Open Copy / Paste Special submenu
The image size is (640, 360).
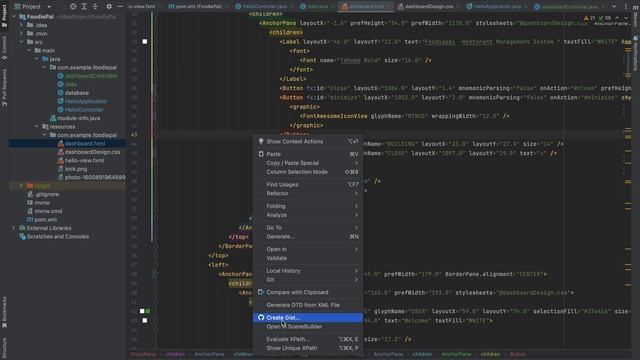point(308,163)
